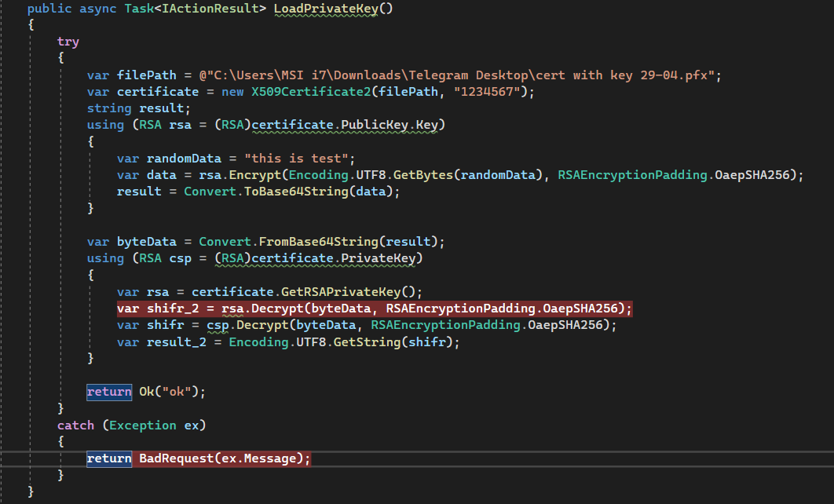Screen dimensions: 834x504
Task: Click the X509Certificate2 constructor call
Action: 311,91
